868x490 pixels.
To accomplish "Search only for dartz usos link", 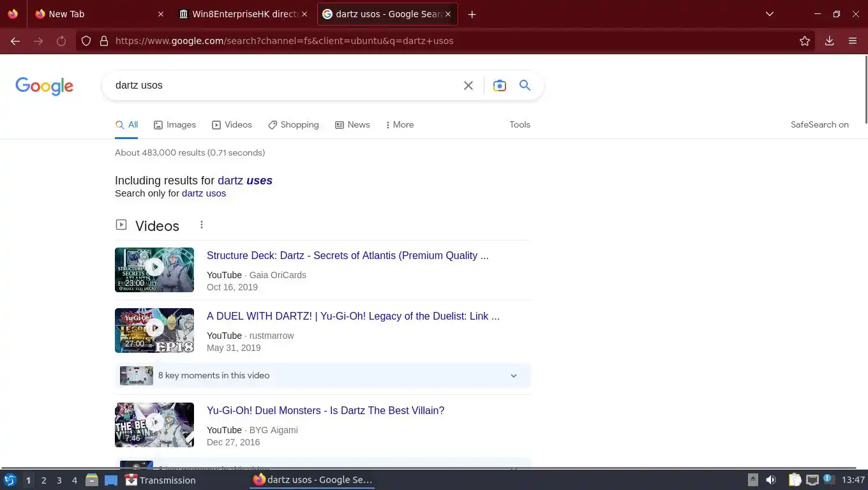I will coord(204,193).
